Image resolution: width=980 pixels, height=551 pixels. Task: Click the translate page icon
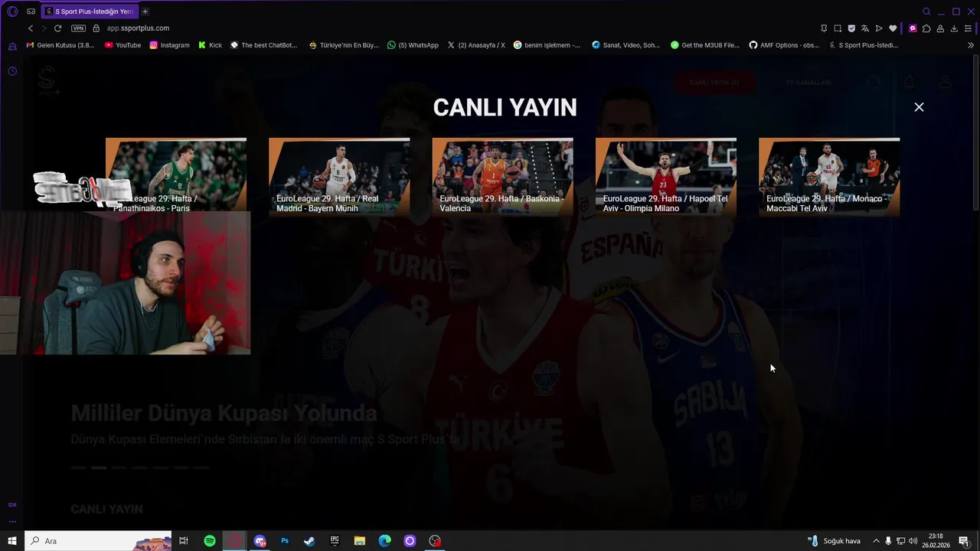tap(865, 28)
